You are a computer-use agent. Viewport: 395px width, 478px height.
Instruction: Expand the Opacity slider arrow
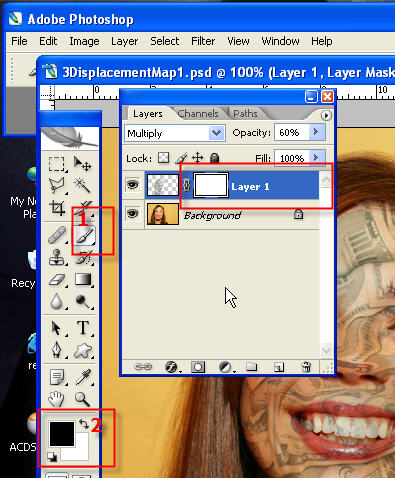tap(316, 132)
